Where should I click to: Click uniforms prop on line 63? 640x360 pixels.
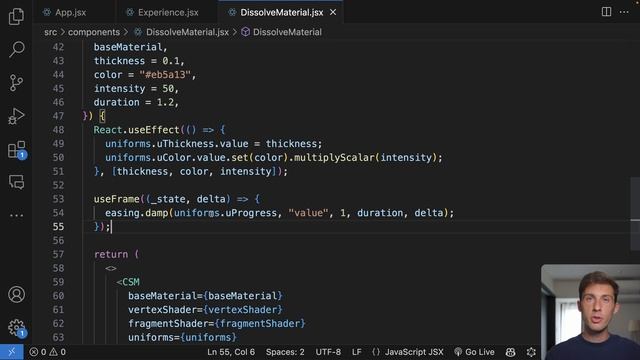click(x=151, y=338)
